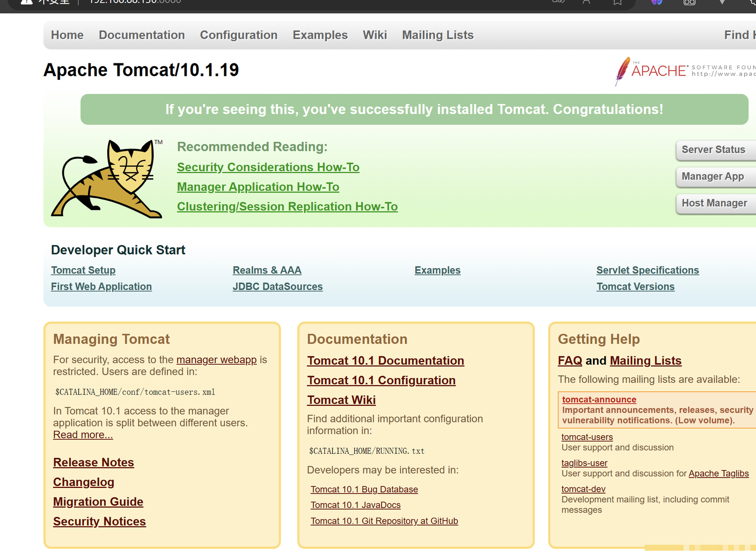Open the Home navigation item
This screenshot has width=756, height=557.
67,35
